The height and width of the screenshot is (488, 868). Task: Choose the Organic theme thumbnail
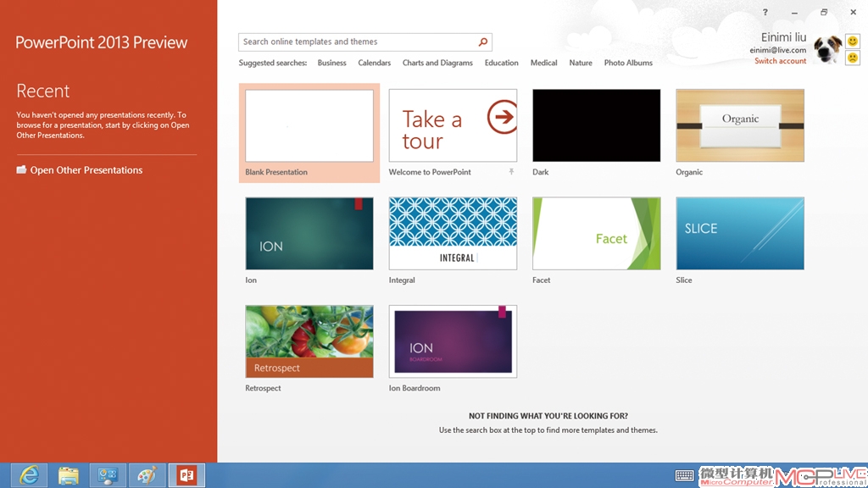740,125
